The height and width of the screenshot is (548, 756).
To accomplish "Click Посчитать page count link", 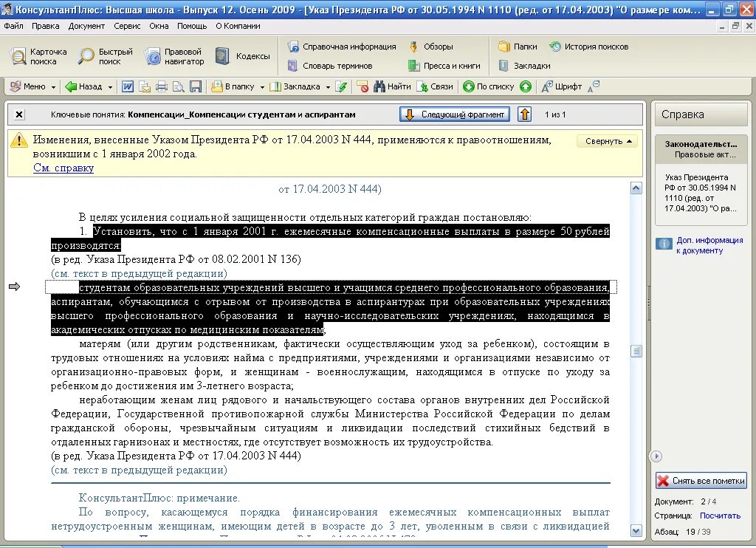I will pos(720,516).
